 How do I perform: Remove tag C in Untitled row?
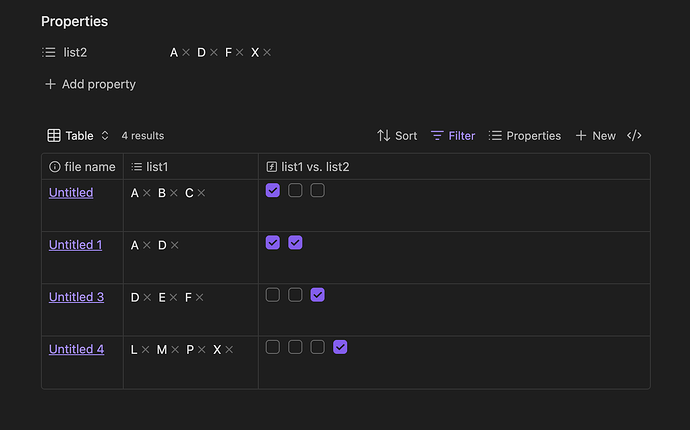(x=201, y=193)
